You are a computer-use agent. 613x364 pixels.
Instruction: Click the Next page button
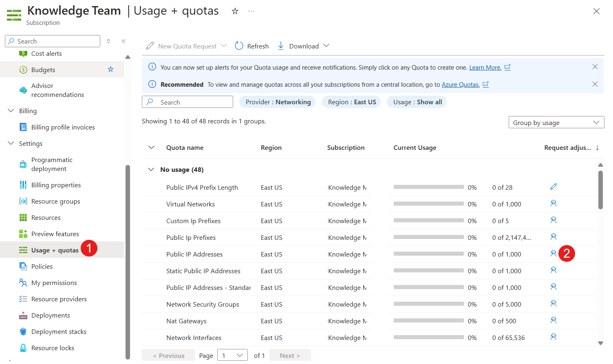pos(290,355)
